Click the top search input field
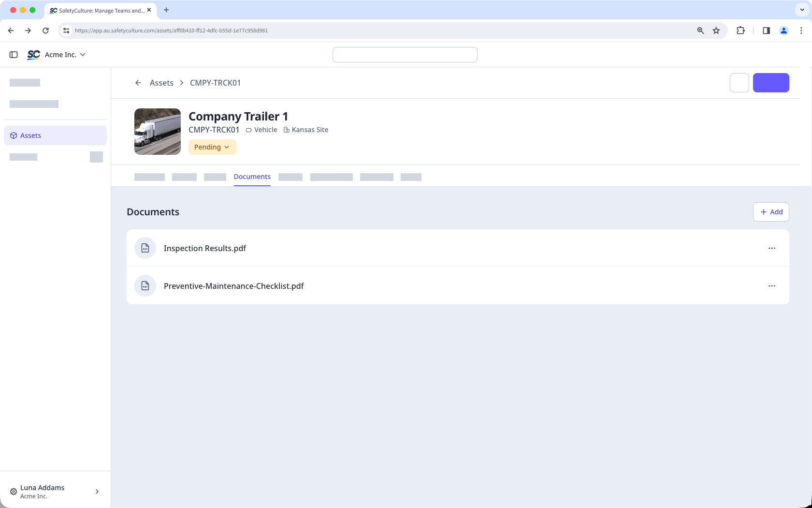The height and width of the screenshot is (508, 812). click(x=405, y=55)
